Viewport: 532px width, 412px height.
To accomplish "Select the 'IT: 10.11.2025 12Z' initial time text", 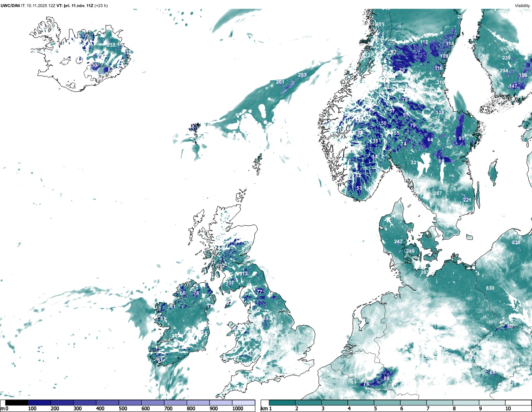I will point(38,6).
